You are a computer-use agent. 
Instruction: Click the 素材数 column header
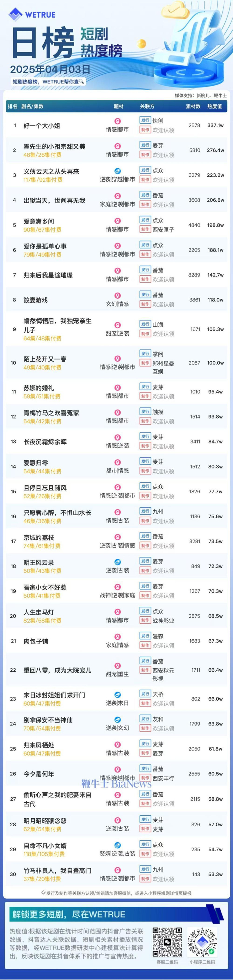coord(193,106)
